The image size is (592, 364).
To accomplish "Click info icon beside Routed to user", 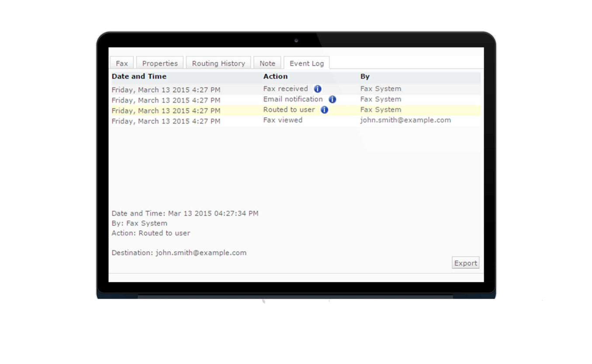I will click(324, 110).
